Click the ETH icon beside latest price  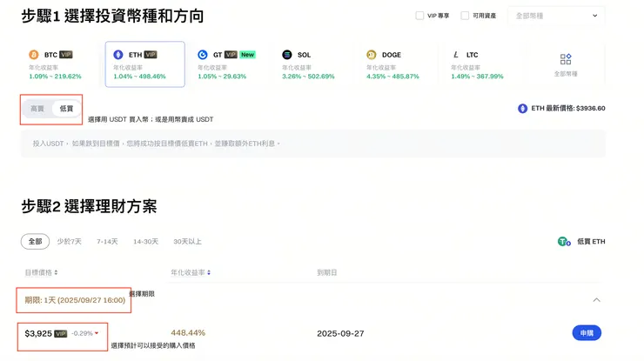coord(522,109)
